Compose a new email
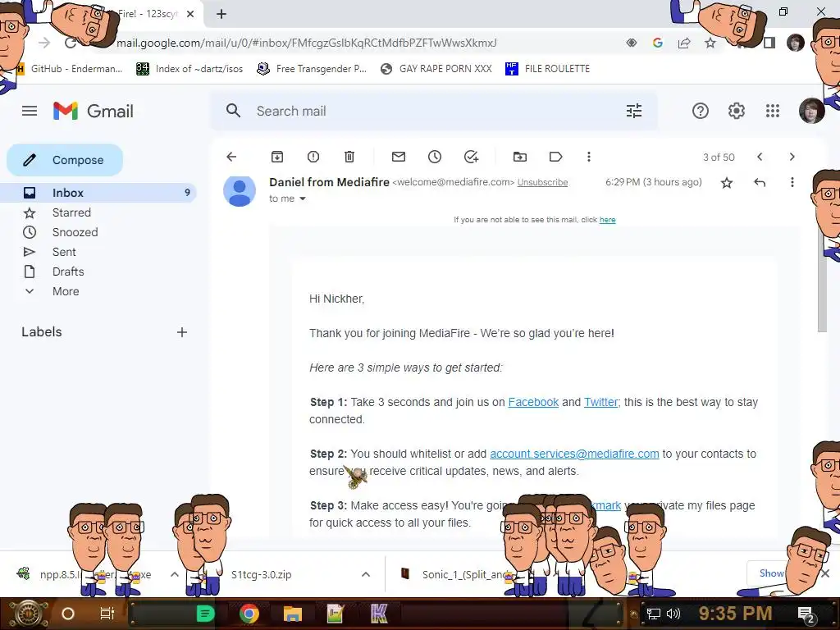The width and height of the screenshot is (840, 630). 65,160
